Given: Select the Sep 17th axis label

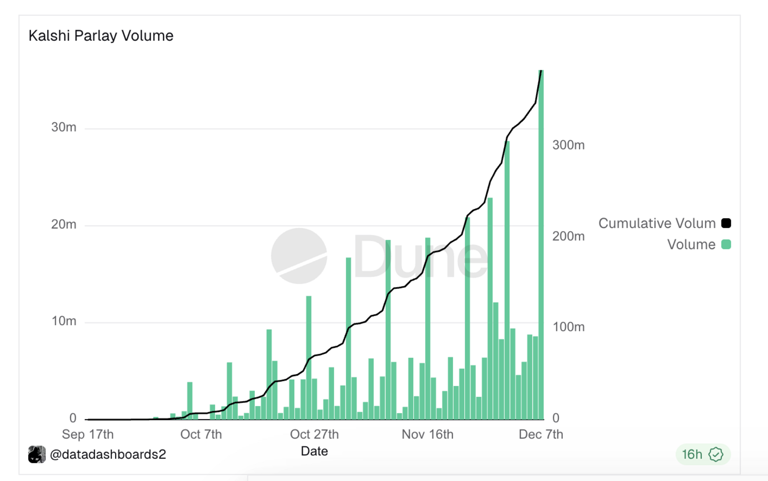Looking at the screenshot, I should point(88,434).
